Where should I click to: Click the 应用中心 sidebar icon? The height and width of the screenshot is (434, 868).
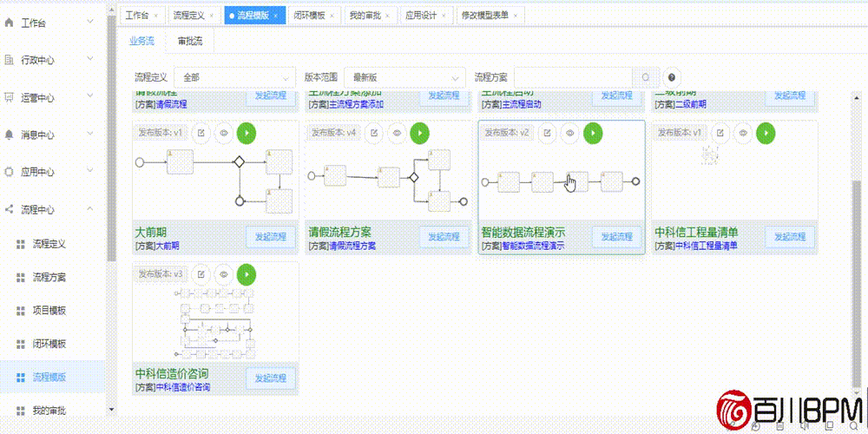tap(9, 172)
